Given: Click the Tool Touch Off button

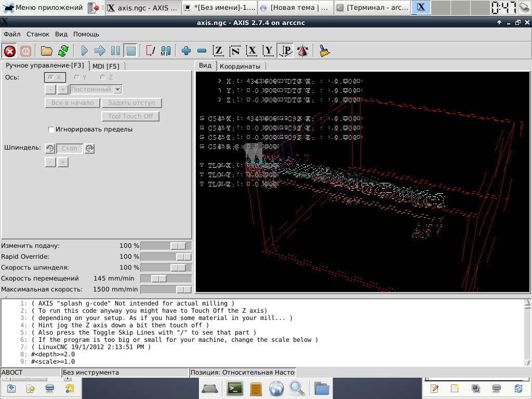Looking at the screenshot, I should click(x=130, y=116).
